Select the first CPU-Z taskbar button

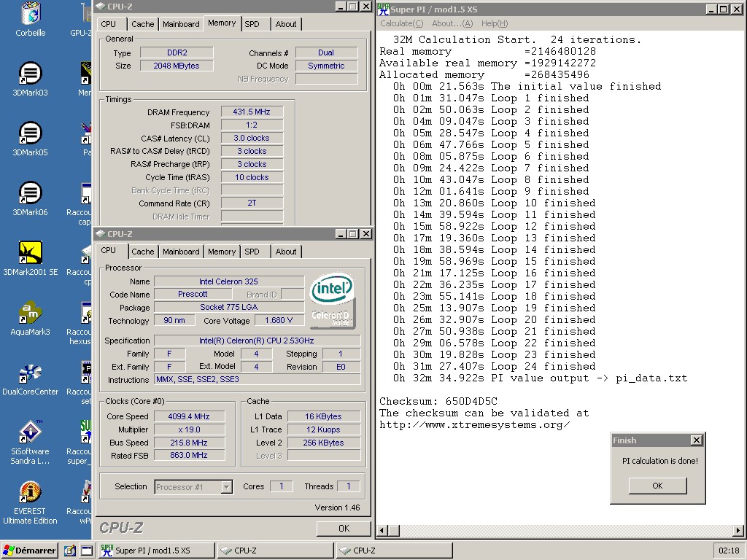point(275,551)
